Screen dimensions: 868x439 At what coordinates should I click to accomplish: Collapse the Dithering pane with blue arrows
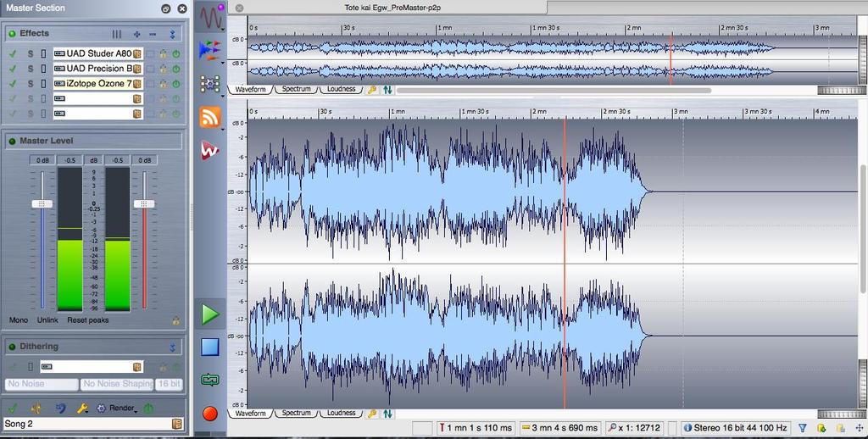[x=172, y=347]
